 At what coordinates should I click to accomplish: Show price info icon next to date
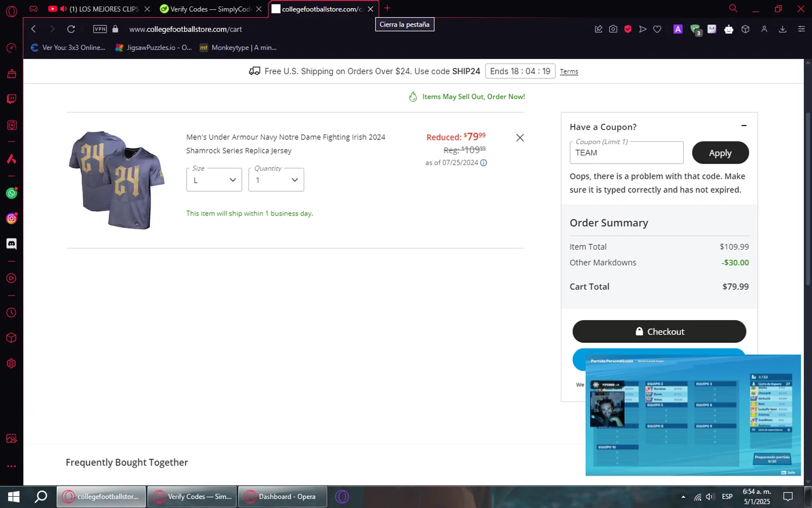(483, 162)
